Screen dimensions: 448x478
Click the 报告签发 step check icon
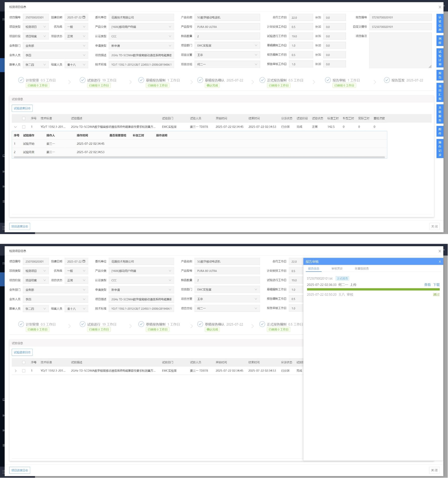click(387, 80)
